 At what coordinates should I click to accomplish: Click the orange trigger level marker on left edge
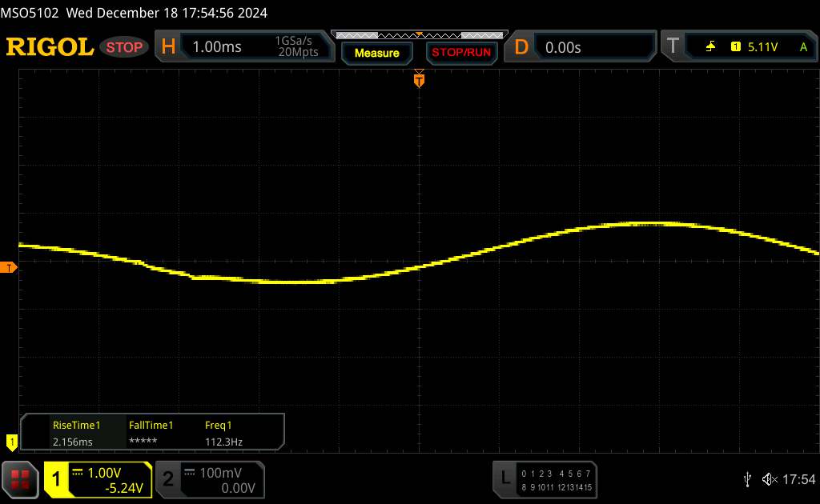coord(8,268)
